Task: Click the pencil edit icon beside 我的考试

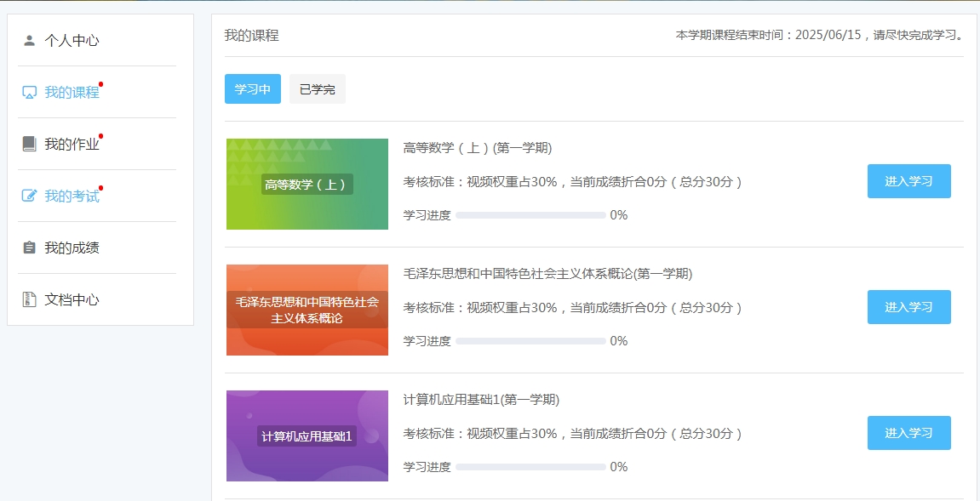Action: coord(30,196)
